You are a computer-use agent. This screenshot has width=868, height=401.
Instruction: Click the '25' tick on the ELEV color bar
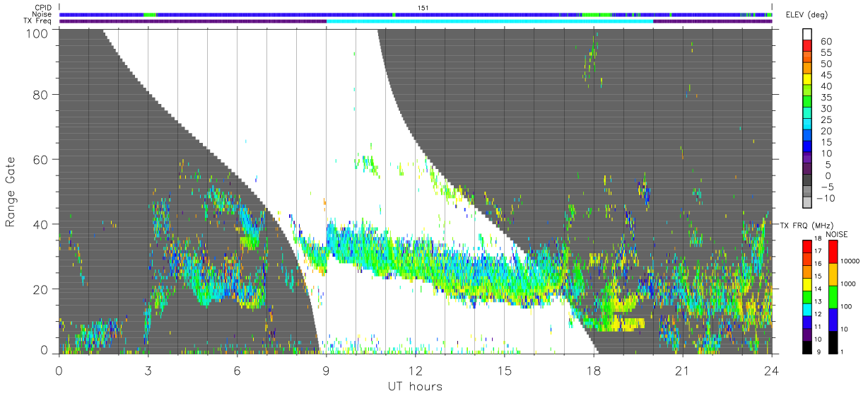tap(826, 120)
